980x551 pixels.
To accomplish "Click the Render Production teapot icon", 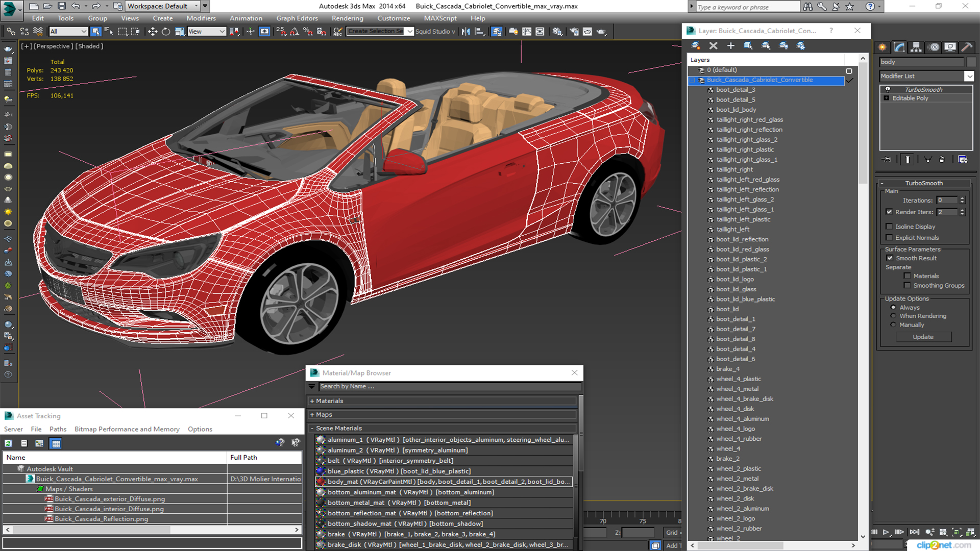I will (602, 32).
